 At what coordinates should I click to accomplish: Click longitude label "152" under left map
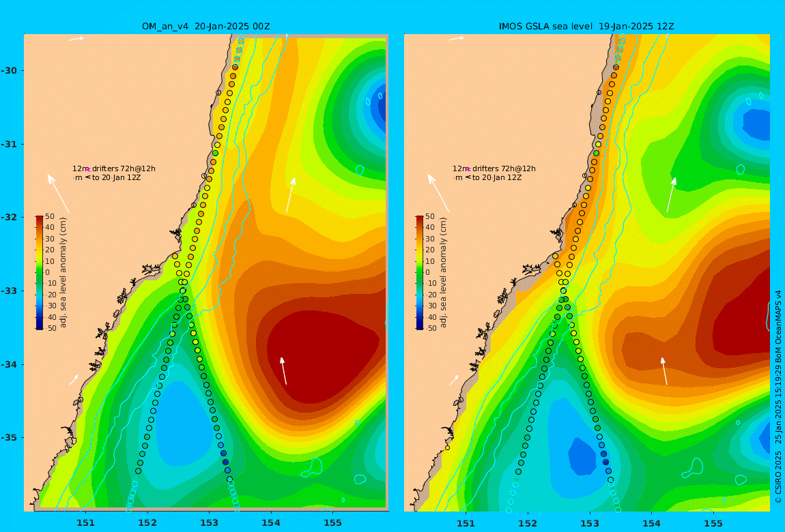tap(147, 523)
